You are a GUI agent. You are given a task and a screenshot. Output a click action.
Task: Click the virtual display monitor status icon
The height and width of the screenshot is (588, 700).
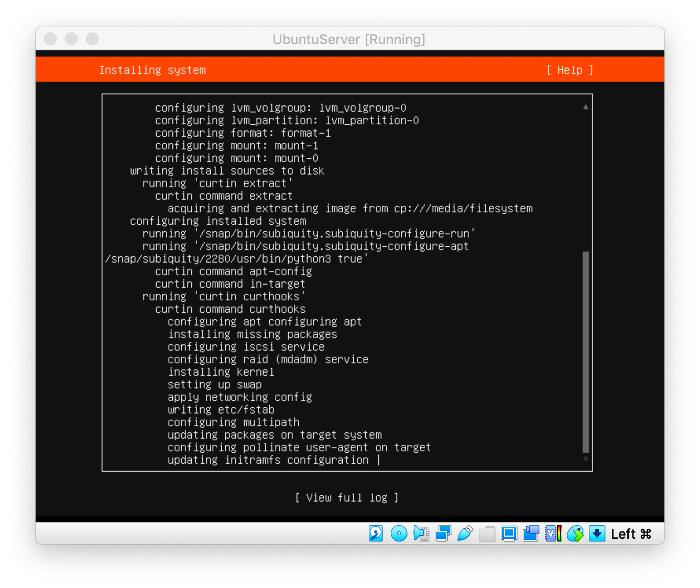click(509, 533)
